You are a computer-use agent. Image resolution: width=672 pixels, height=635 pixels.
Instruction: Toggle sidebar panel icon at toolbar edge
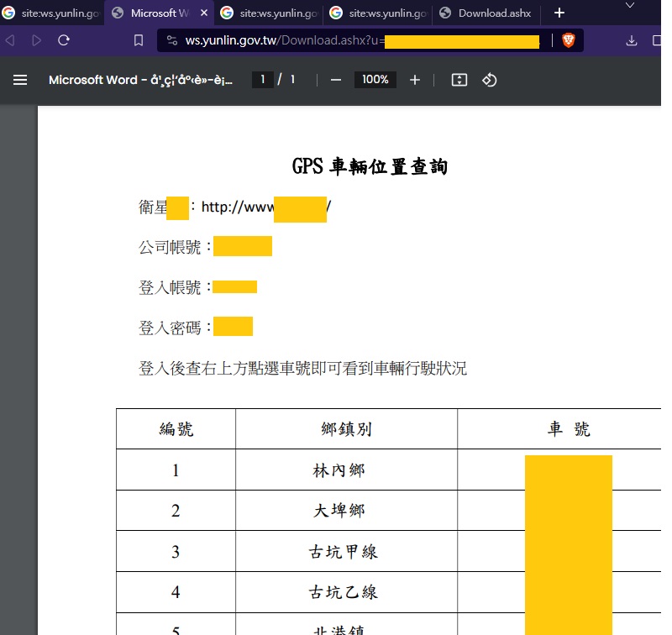coord(657,40)
